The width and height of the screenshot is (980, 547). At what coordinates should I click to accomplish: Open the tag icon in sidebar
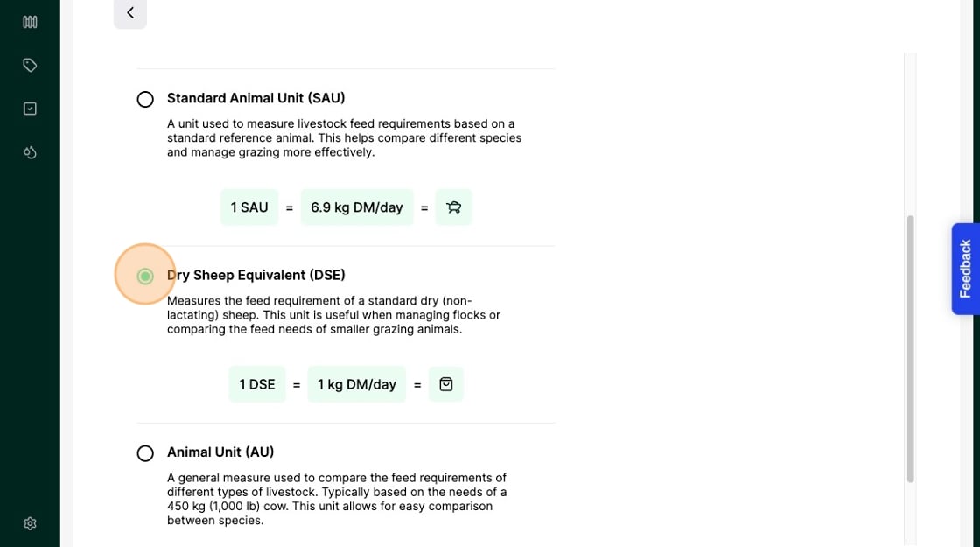[x=30, y=65]
